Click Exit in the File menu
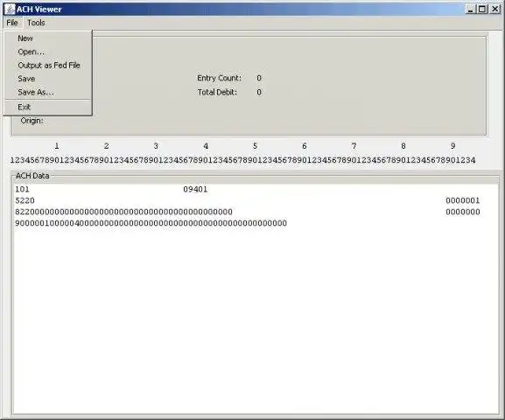 [47, 107]
